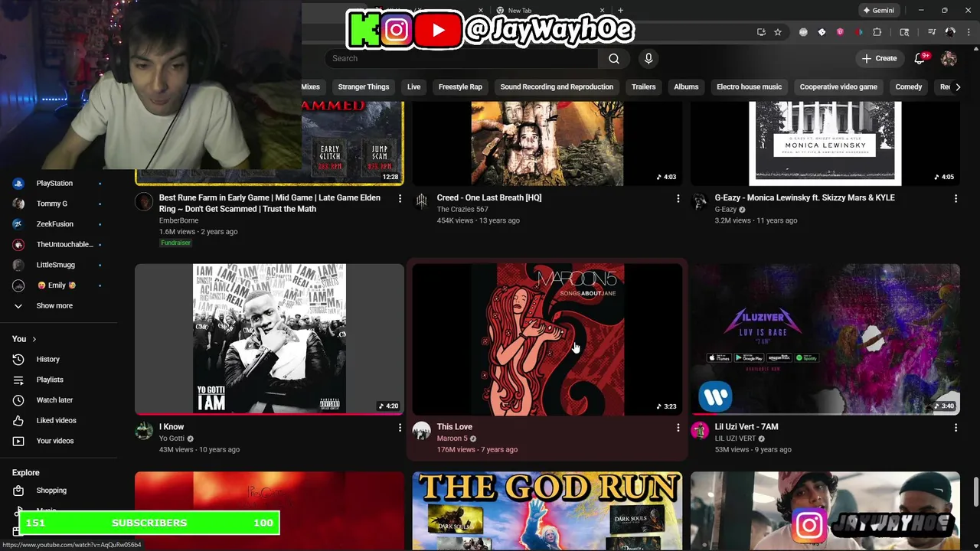Select the Albums filter chip
Image resolution: width=980 pixels, height=551 pixels.
point(686,87)
